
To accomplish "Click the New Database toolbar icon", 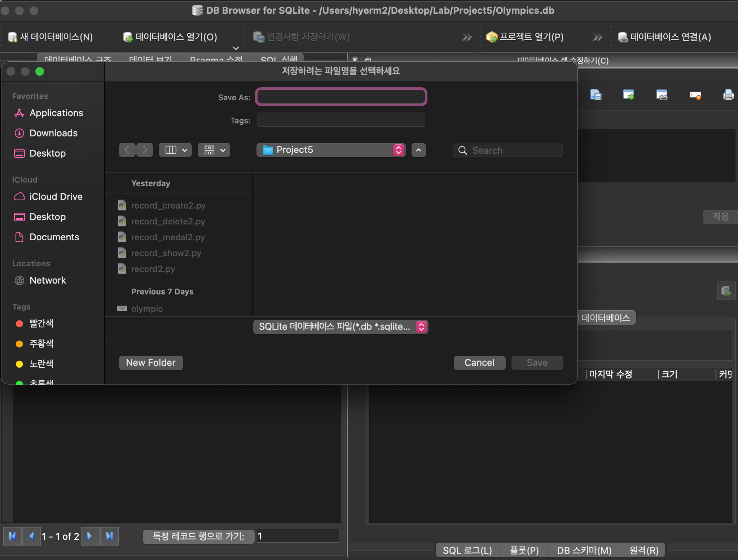I will 13,37.
